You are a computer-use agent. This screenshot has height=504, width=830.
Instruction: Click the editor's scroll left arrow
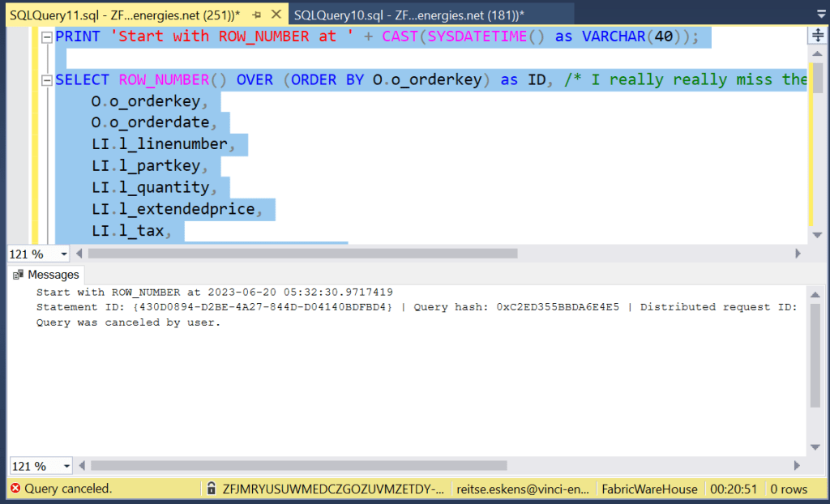point(82,254)
